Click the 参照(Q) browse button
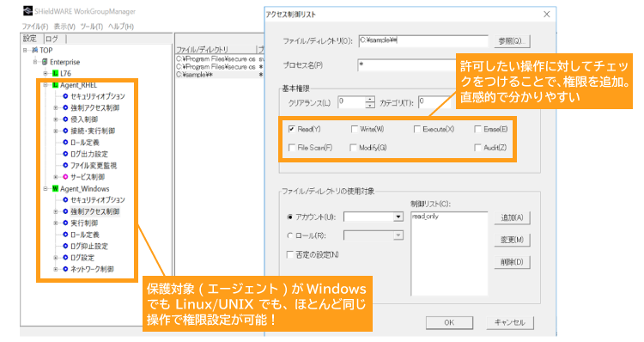 click(512, 41)
